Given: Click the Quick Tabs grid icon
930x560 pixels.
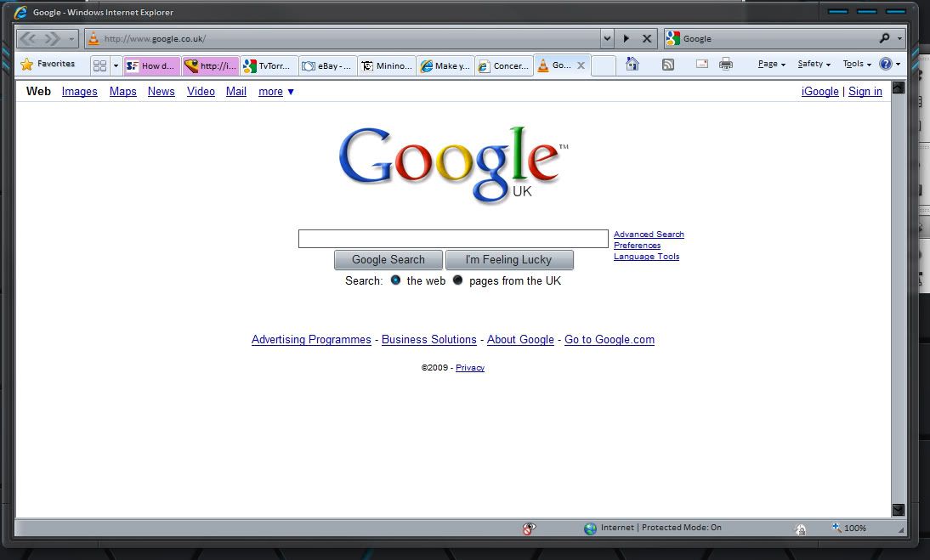Looking at the screenshot, I should coord(99,65).
